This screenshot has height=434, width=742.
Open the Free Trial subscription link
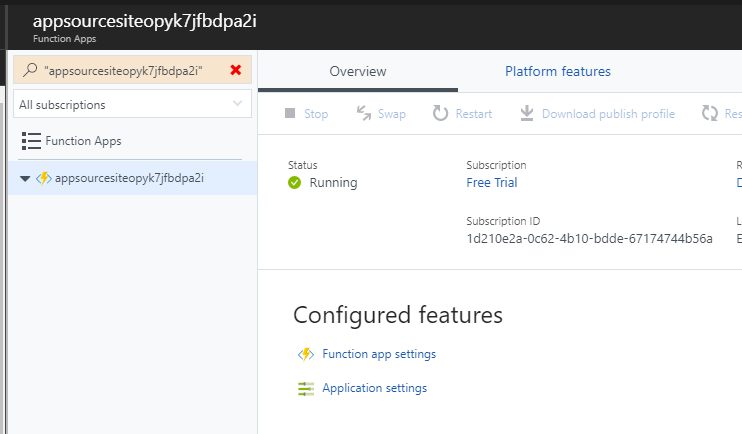tap(491, 183)
